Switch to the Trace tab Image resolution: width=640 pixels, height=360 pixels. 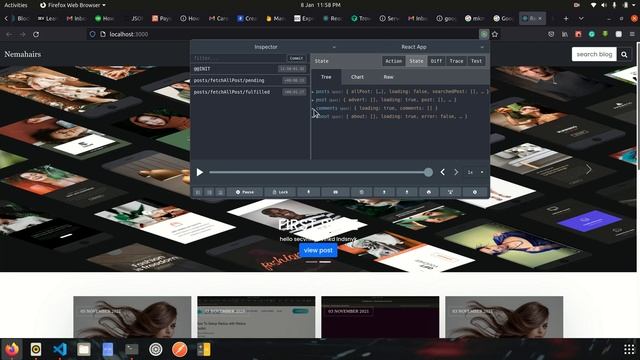456,61
